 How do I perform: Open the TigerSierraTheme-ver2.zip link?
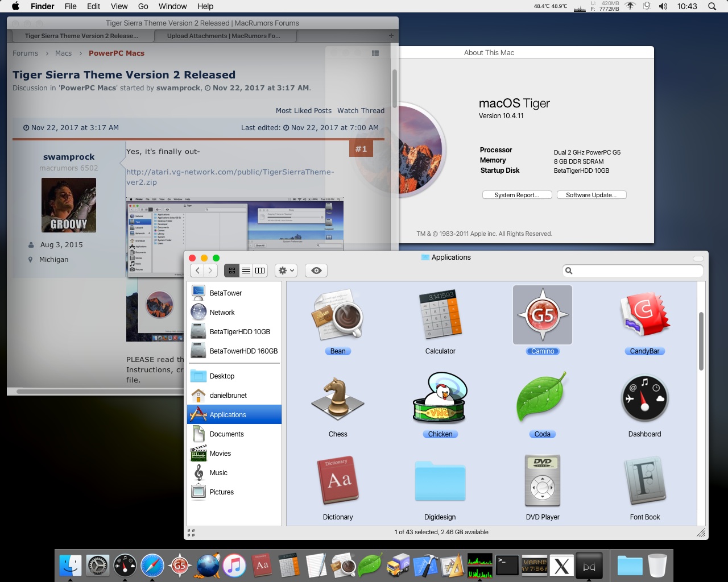click(x=230, y=177)
